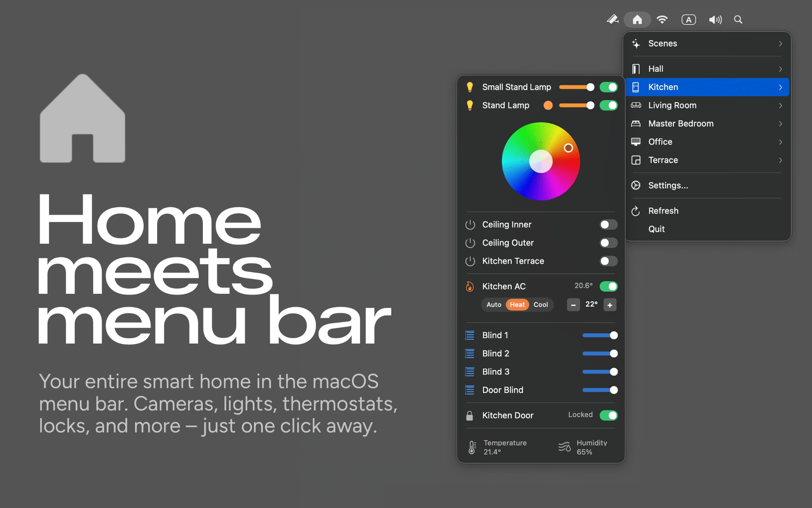Click the Stand Lamp orange color swatch

(x=548, y=106)
